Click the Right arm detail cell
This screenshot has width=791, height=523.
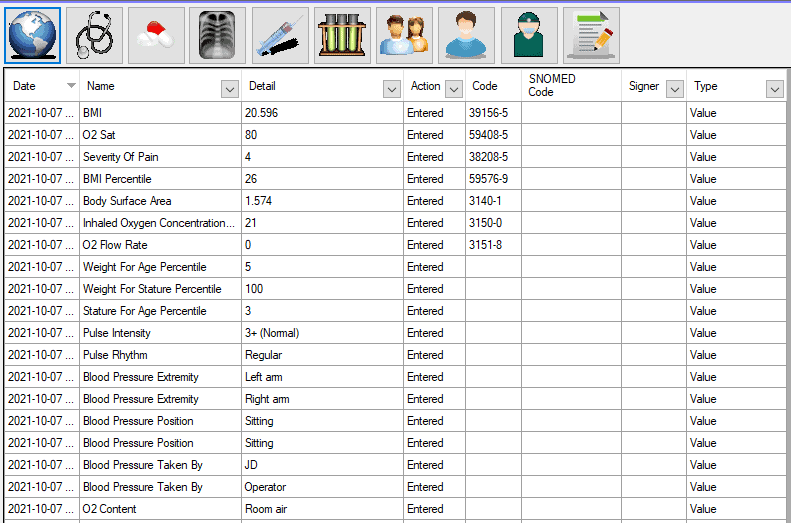tap(322, 399)
